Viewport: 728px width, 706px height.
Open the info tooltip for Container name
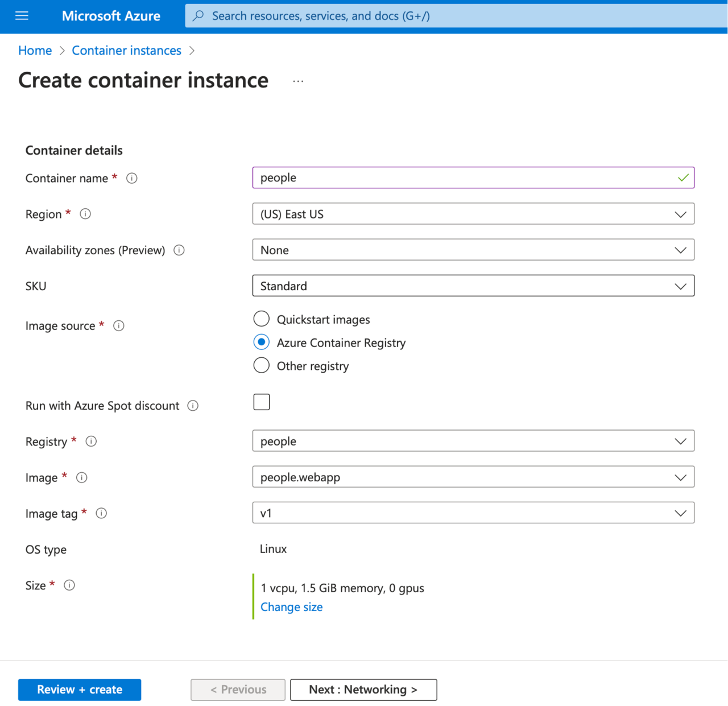tap(131, 178)
